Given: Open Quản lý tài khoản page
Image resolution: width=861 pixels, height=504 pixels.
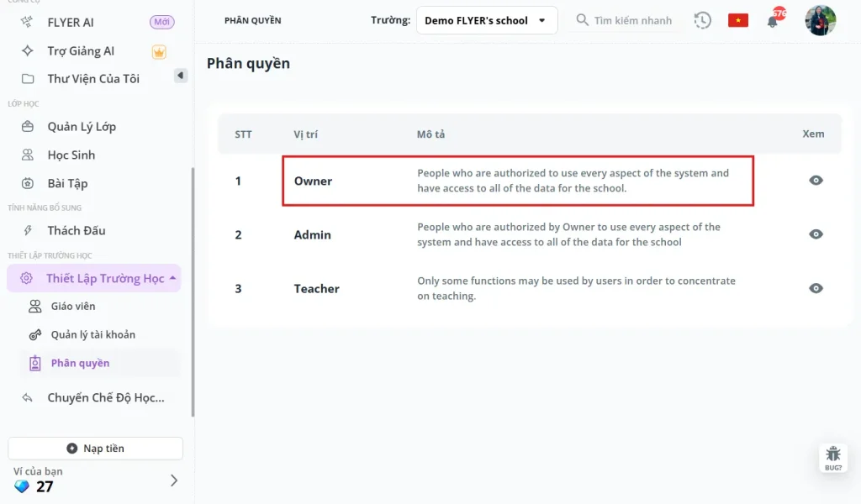Looking at the screenshot, I should 92,334.
